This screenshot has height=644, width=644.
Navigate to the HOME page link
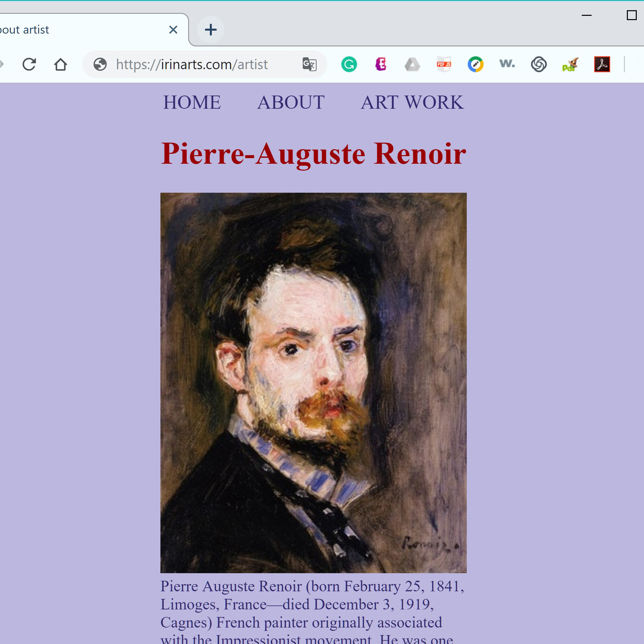[x=192, y=102]
